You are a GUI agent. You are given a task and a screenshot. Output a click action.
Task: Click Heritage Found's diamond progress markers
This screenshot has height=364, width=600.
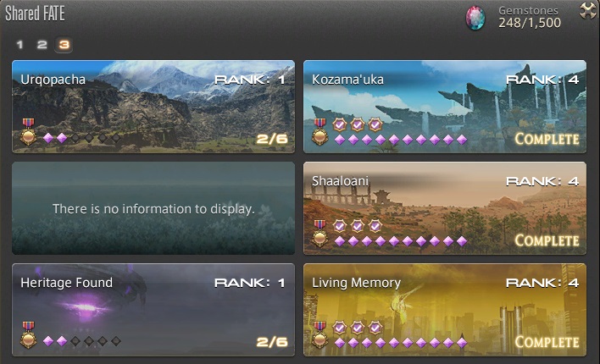[82, 341]
